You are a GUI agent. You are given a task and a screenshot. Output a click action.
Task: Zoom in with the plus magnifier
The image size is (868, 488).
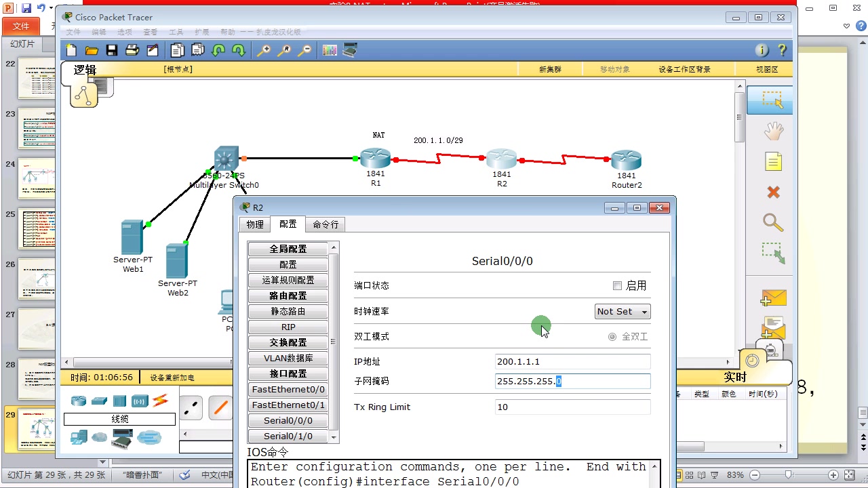(x=263, y=50)
